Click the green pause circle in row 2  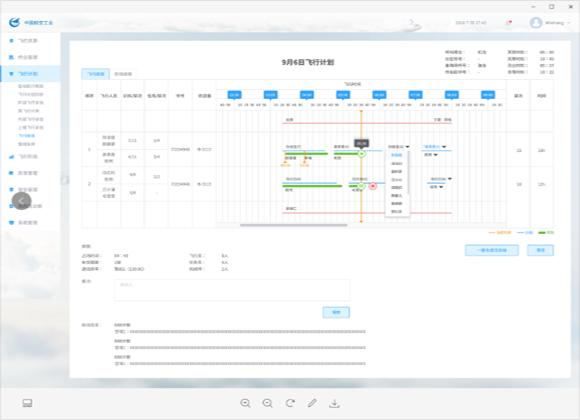point(361,186)
